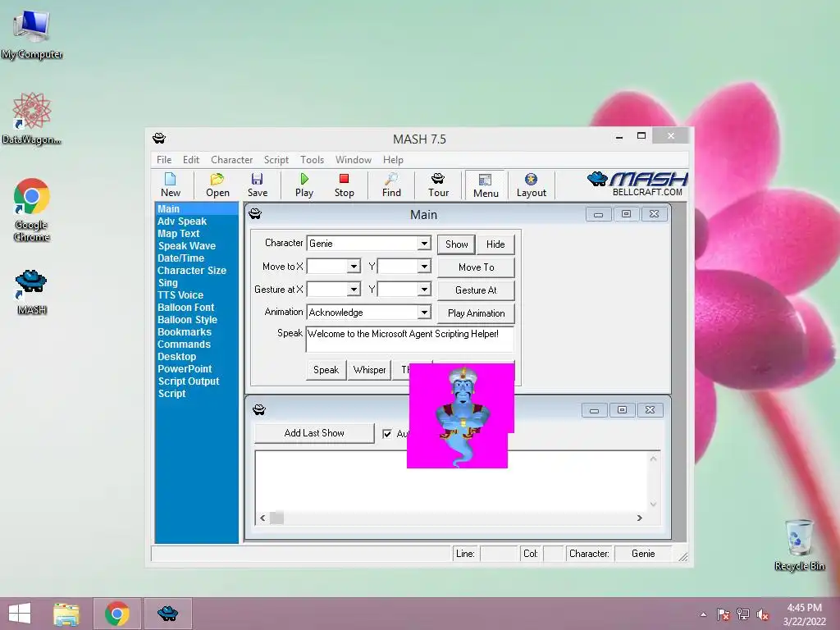This screenshot has height=630, width=840.
Task: Click the muted volume tray icon
Action: [762, 614]
